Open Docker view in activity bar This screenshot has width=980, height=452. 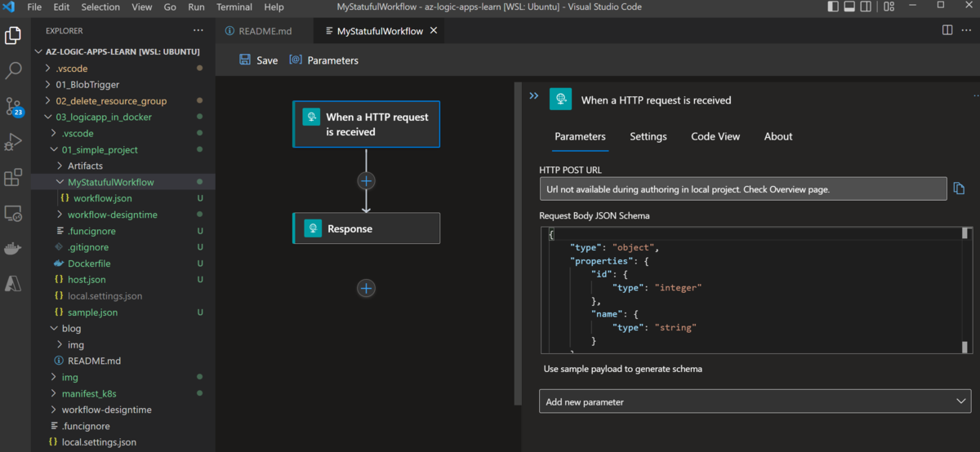click(13, 249)
